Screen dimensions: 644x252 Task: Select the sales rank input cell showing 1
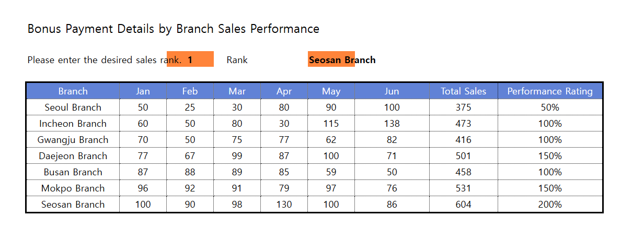190,59
